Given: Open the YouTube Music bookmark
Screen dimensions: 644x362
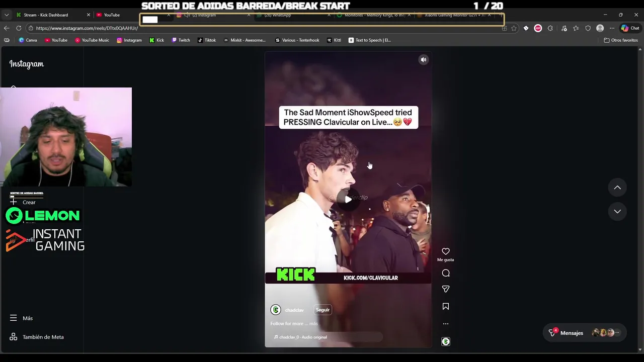Looking at the screenshot, I should pos(92,40).
